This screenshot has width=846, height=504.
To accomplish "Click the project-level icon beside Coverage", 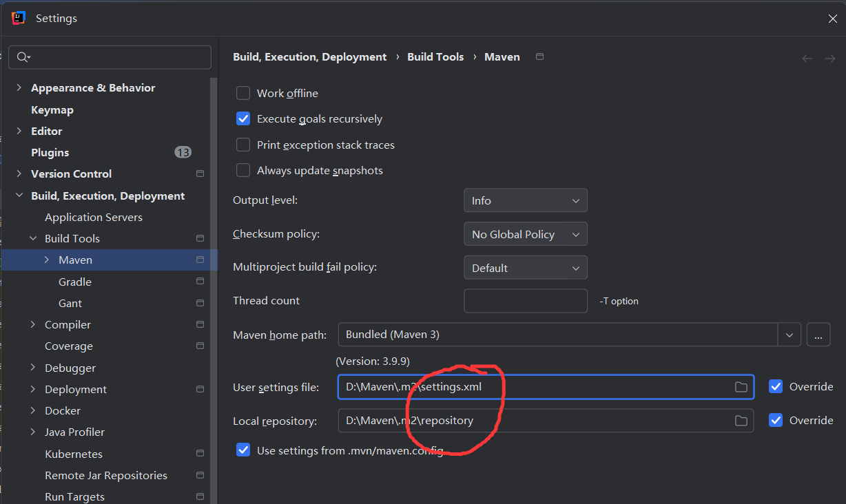I will click(x=200, y=346).
